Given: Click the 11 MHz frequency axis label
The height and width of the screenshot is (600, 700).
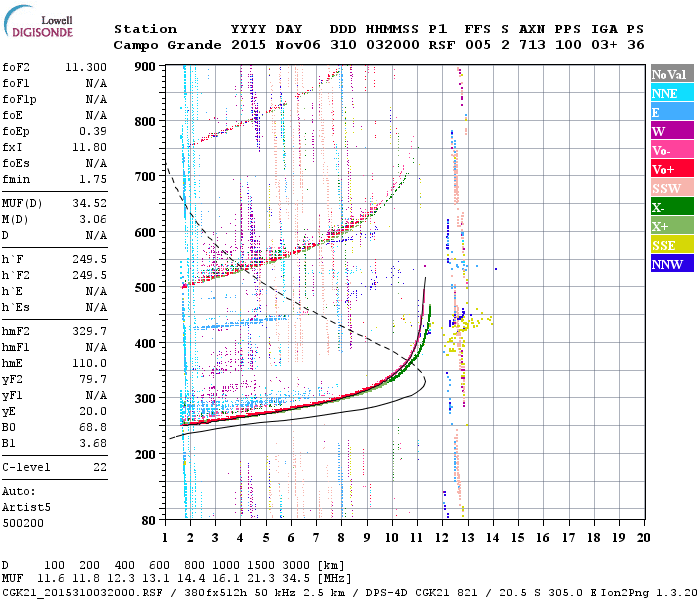Looking at the screenshot, I should coord(417,538).
